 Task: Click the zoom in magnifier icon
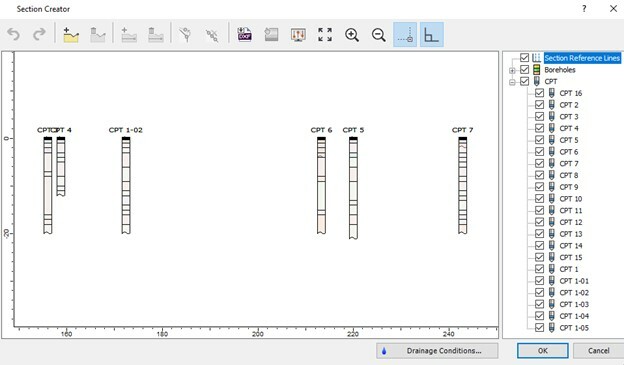(x=352, y=35)
